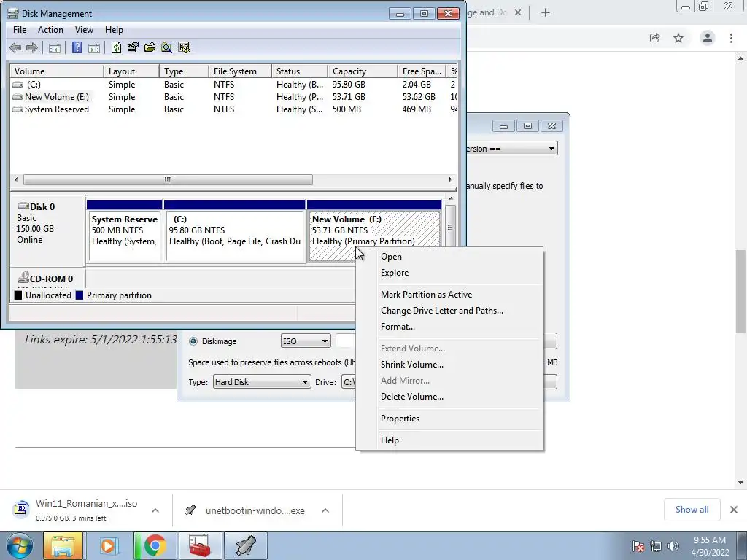Click the magnifier Explore toolbar icon
747x560 pixels.
click(x=166, y=47)
